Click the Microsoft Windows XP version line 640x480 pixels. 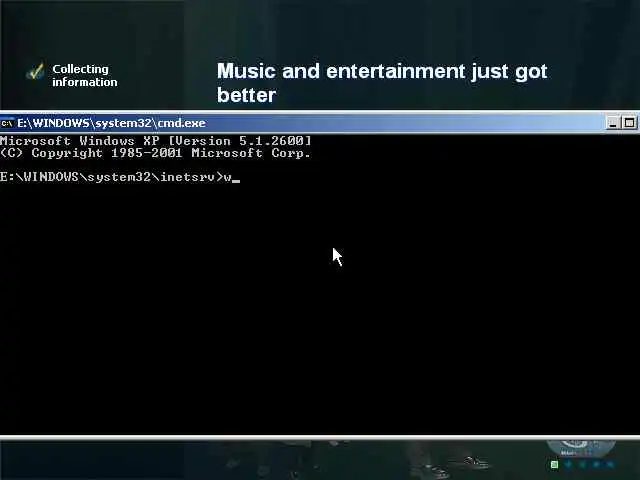click(x=156, y=141)
